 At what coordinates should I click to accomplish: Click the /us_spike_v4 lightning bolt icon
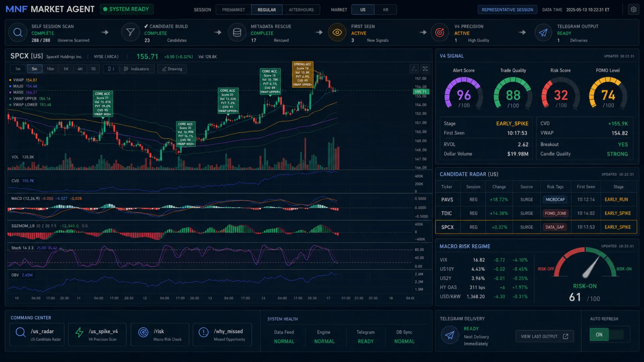point(79,332)
